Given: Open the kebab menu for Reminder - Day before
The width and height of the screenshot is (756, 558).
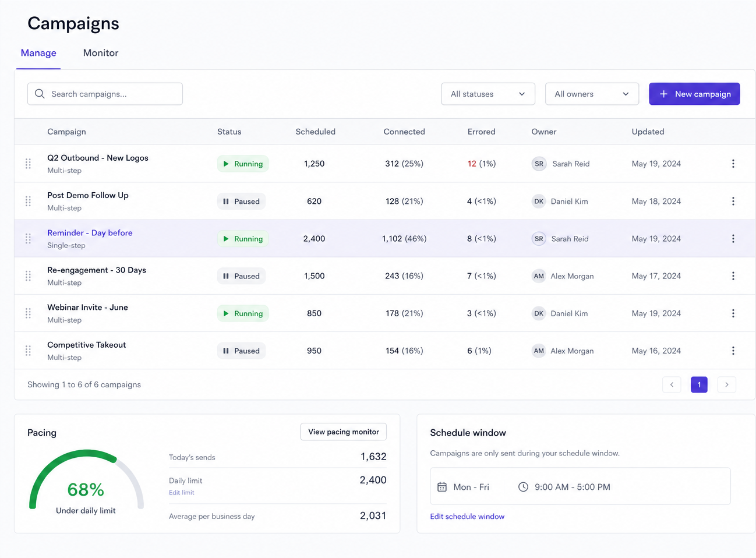Looking at the screenshot, I should [x=733, y=238].
